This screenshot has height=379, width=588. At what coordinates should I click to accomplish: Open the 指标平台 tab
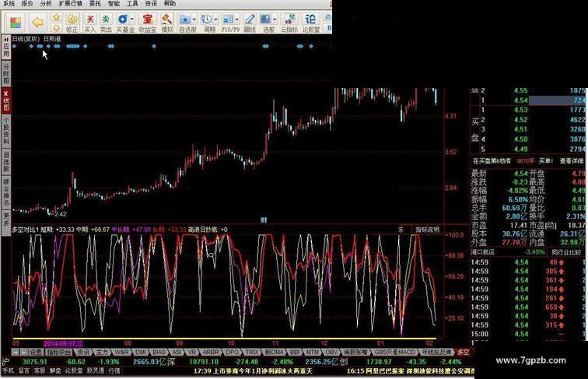[58, 353]
